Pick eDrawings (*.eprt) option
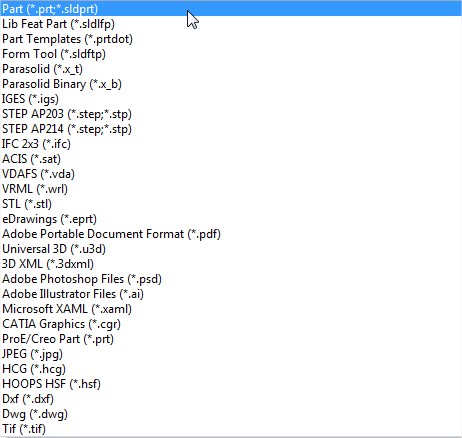Viewport: 462px width, 438px height. pyautogui.click(x=231, y=219)
